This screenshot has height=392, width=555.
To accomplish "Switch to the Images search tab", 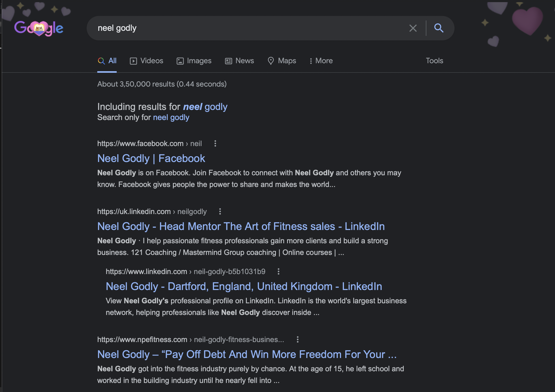I will point(194,61).
